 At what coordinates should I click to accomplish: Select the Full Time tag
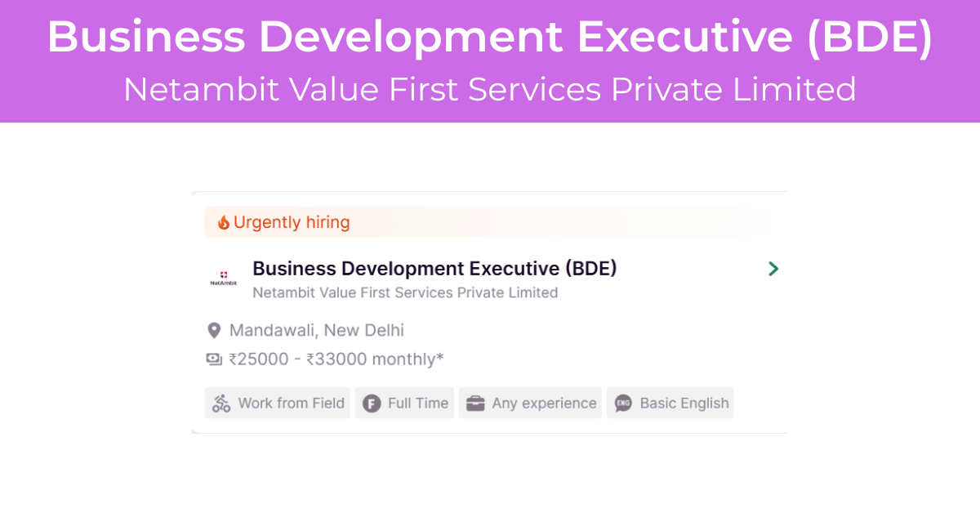pyautogui.click(x=404, y=403)
